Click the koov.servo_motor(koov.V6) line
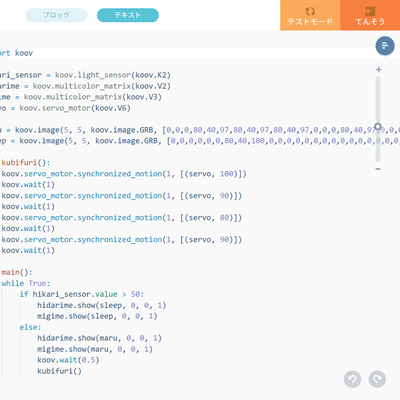The height and width of the screenshot is (400, 400). click(x=65, y=108)
